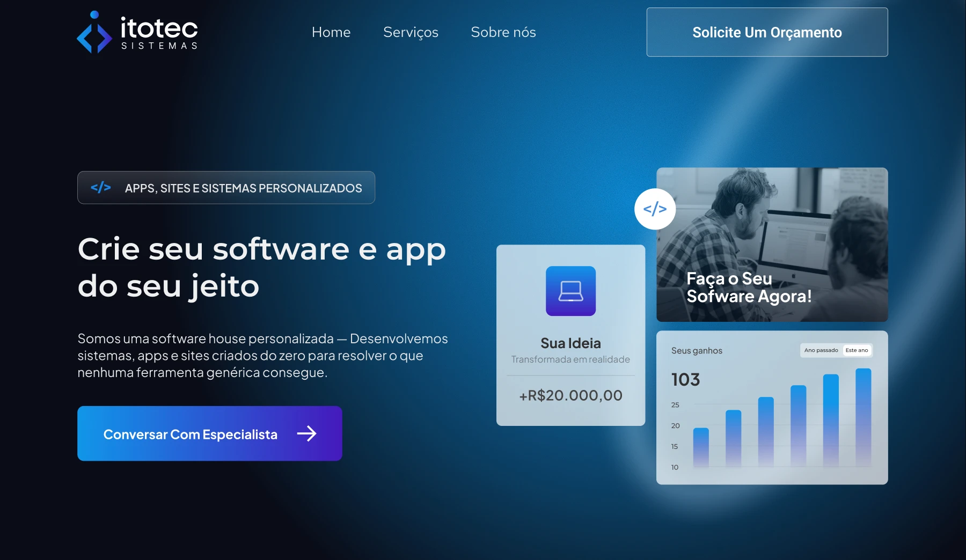This screenshot has width=966, height=560.
Task: Go to the Sobre nós page
Action: tap(503, 32)
